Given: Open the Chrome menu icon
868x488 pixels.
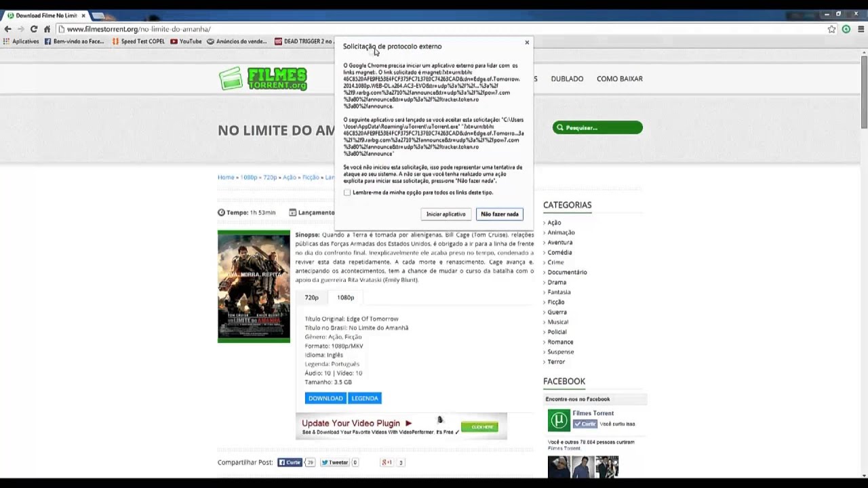Looking at the screenshot, I should 861,29.
